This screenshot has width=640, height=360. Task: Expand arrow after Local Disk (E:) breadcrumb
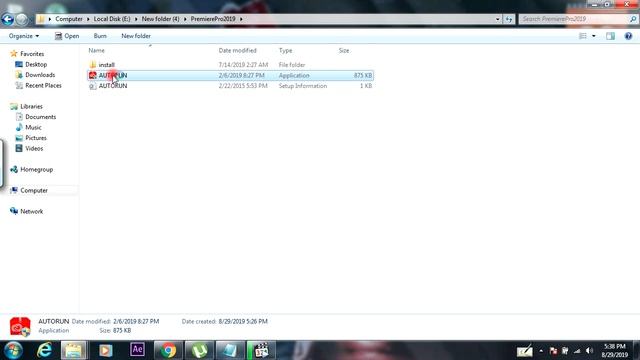(x=136, y=19)
